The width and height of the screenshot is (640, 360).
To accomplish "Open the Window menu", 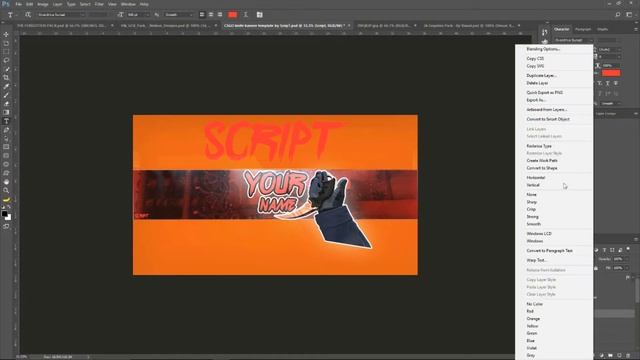I will 128,4.
